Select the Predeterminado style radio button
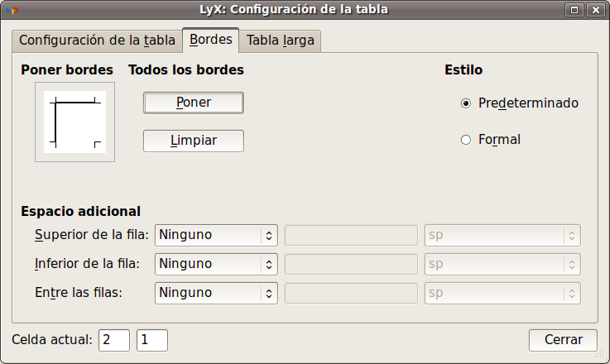 (x=466, y=103)
